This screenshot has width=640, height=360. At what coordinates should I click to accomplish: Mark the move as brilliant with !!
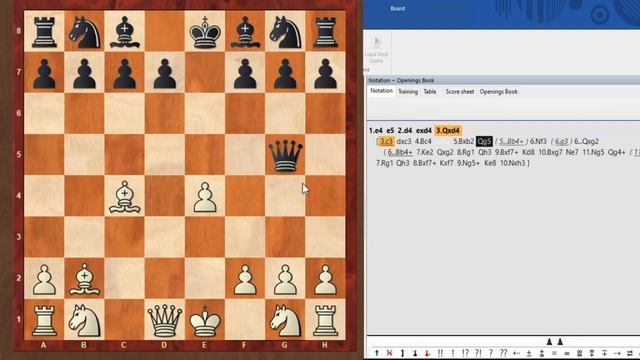click(x=440, y=353)
